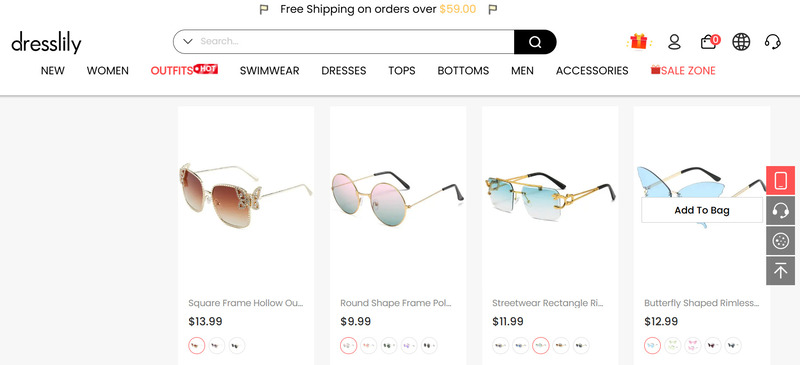
Task: Click the Streetwear Rectangle sunglasses product image
Action: tap(550, 199)
